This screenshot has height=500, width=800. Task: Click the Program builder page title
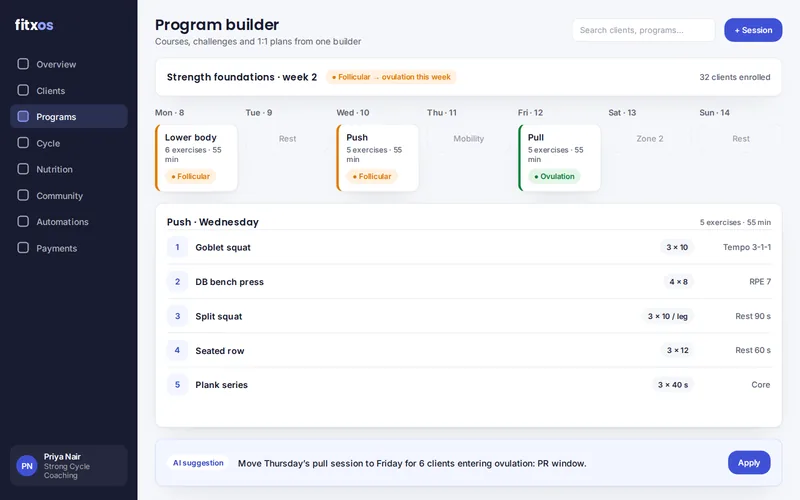217,24
